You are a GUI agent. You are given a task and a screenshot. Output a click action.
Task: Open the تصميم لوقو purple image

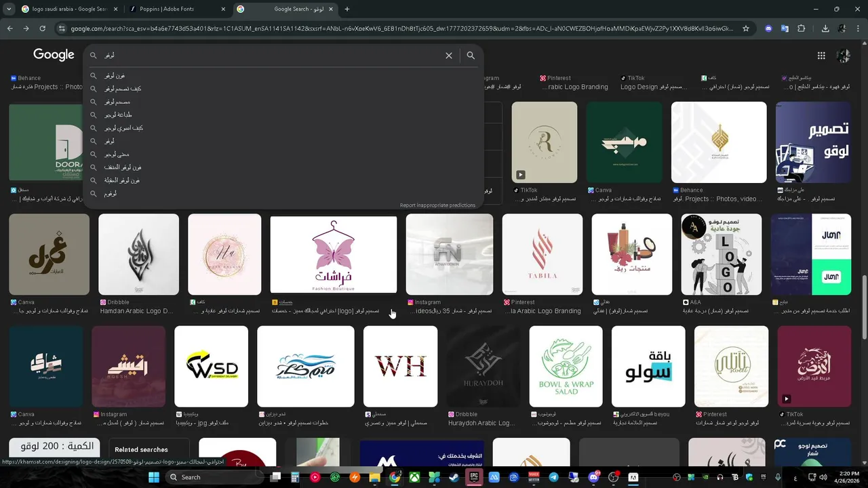(x=813, y=142)
